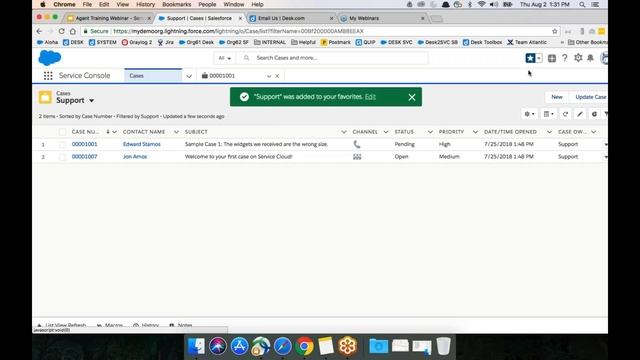
Task: Open Safari from the dock
Action: click(x=283, y=346)
